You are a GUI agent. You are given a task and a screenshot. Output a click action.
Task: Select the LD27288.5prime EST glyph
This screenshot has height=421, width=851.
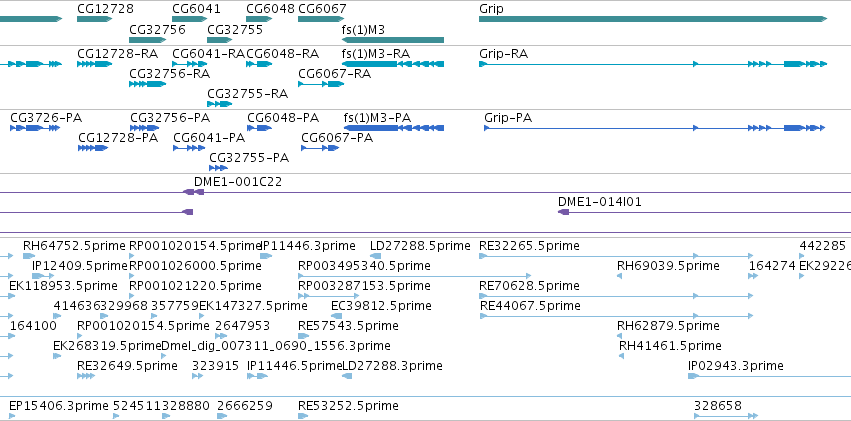376,256
